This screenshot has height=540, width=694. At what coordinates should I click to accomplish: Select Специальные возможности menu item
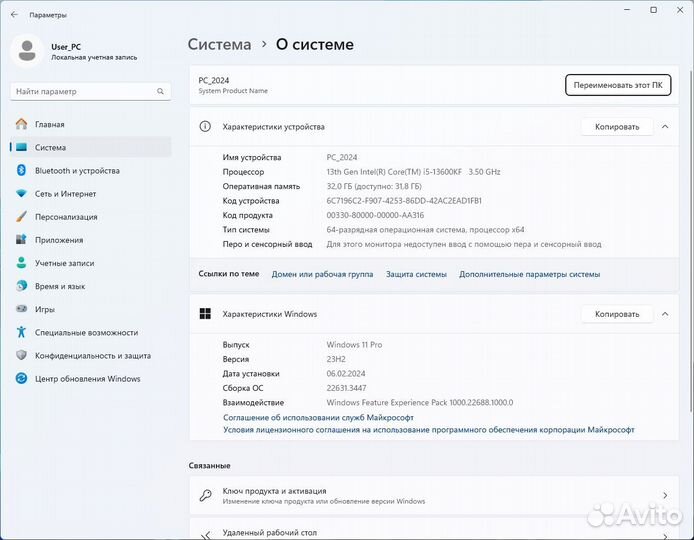click(x=90, y=332)
